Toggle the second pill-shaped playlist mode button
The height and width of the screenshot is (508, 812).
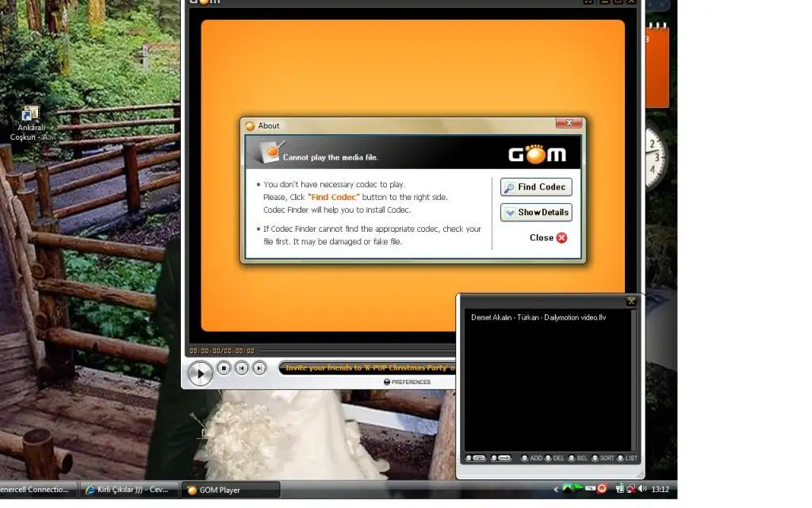[501, 458]
